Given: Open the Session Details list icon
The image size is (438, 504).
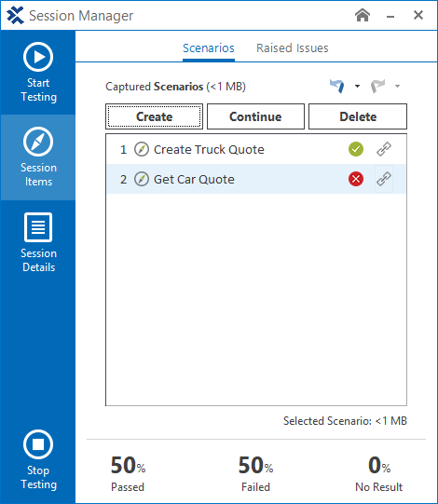Looking at the screenshot, I should 38,227.
